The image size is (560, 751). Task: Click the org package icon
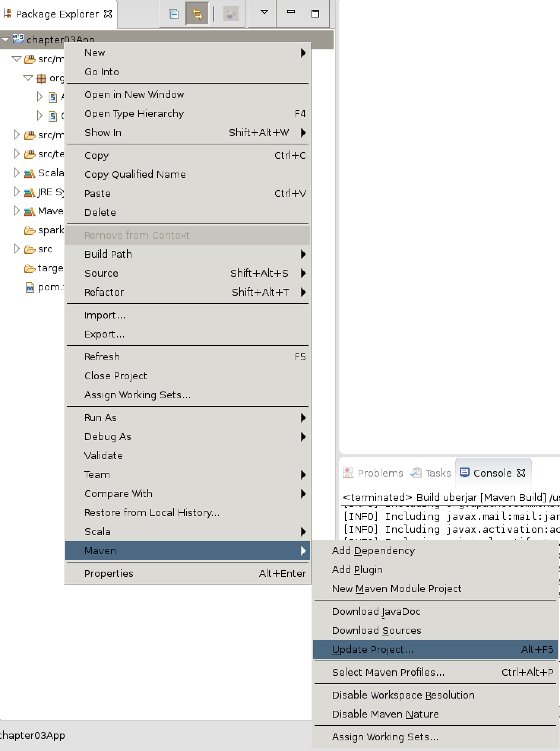[x=41, y=78]
